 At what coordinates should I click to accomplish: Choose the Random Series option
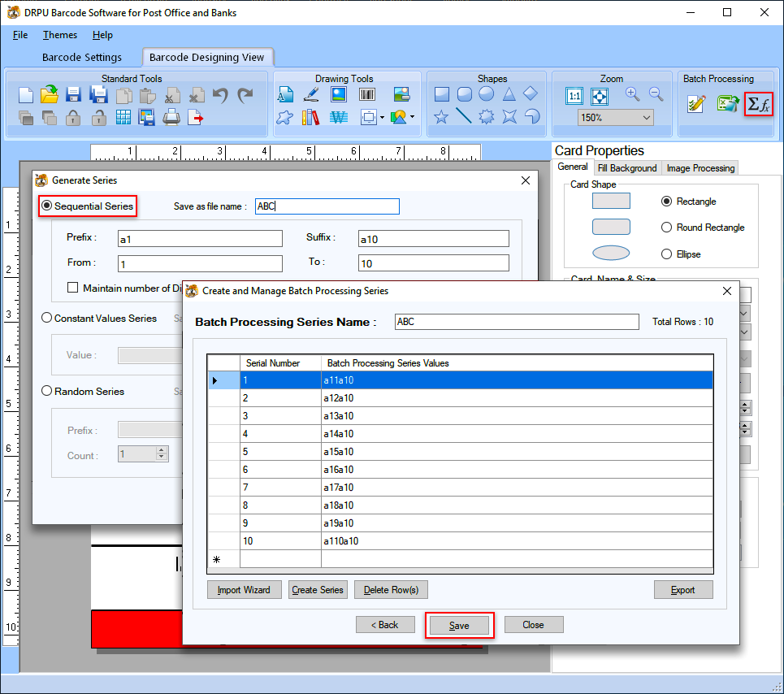46,391
